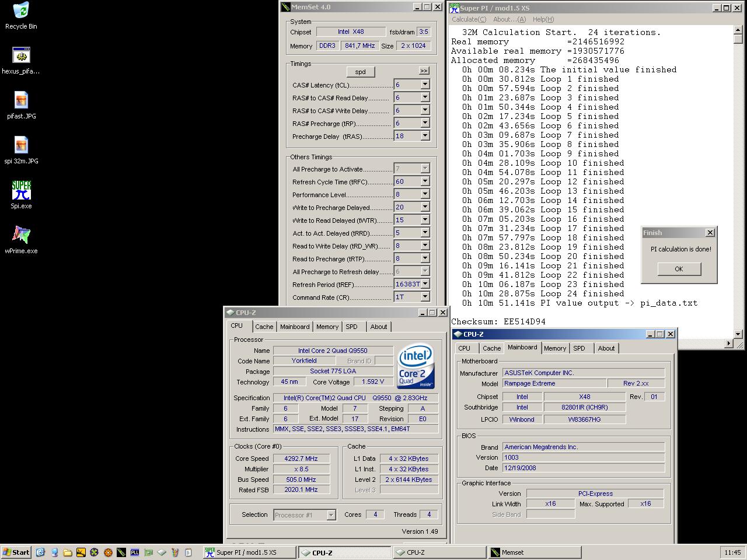Select About tab in left CPU-Z window
Screen dimensions: 747x560
pos(379,327)
